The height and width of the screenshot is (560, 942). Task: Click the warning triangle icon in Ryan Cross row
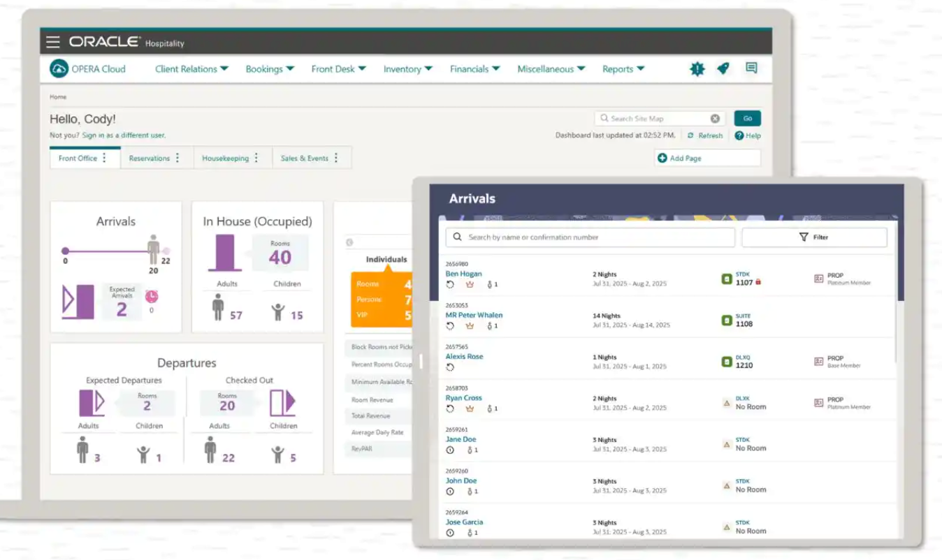tap(727, 403)
